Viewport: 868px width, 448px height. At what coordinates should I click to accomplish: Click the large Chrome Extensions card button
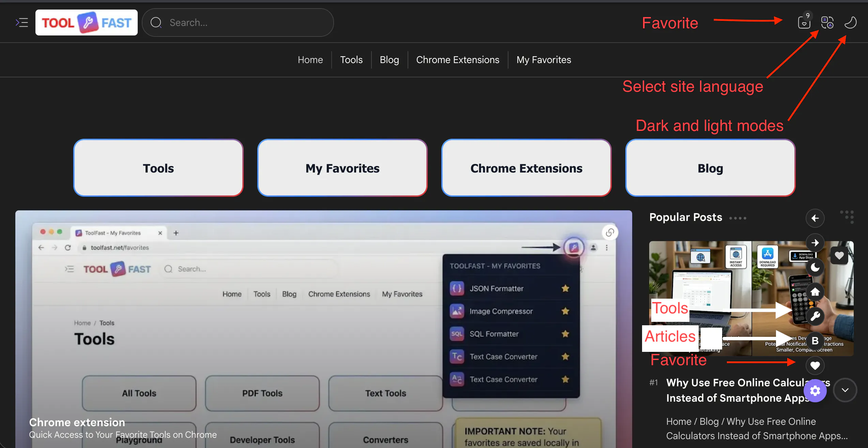(527, 168)
